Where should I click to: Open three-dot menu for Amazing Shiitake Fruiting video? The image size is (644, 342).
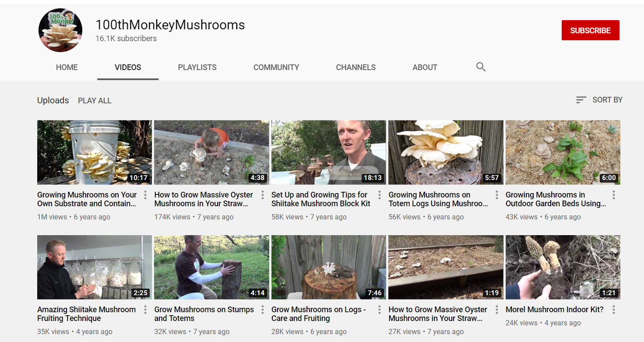pos(145,310)
